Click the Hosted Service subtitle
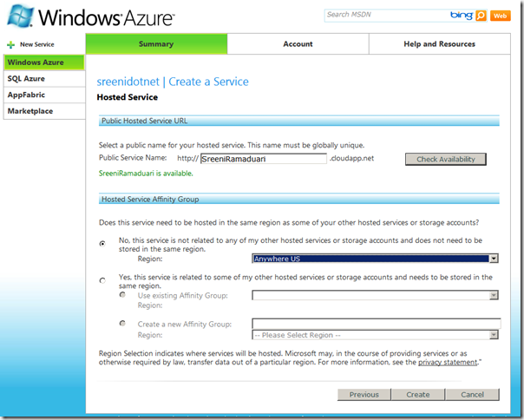 128,97
